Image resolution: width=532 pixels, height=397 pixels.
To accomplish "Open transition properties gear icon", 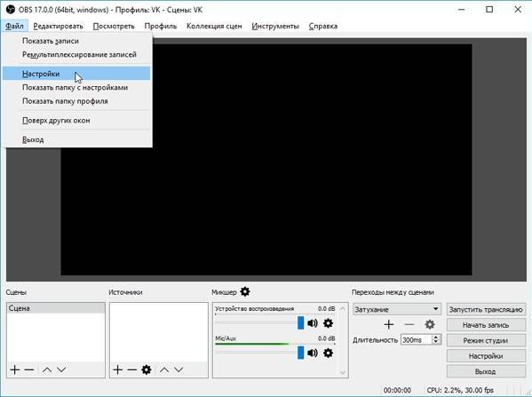I will pyautogui.click(x=430, y=324).
